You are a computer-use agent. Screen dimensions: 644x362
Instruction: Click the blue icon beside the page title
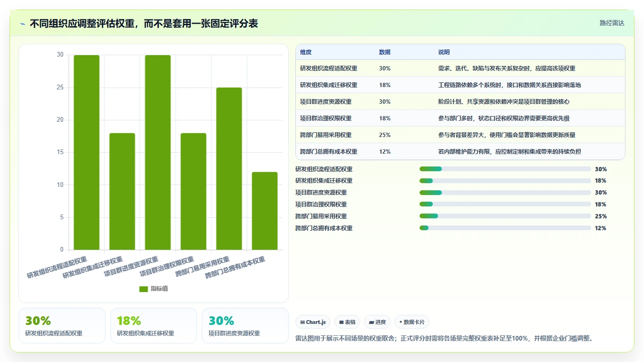tap(23, 24)
